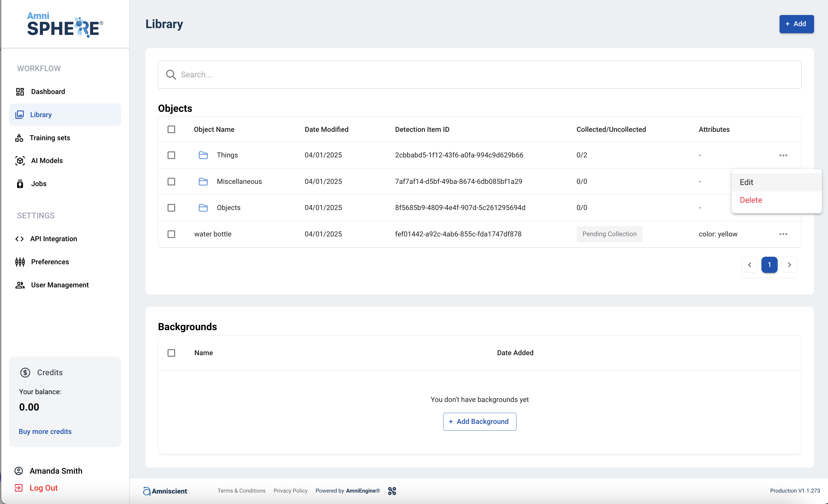Screen dimensions: 828x504
Task: Click the Things folder icon
Action: tap(203, 155)
